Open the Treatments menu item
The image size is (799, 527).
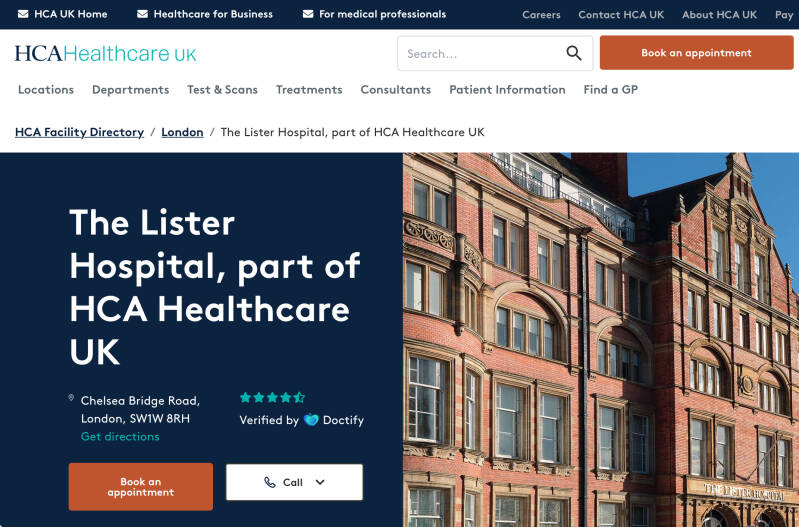tap(309, 90)
